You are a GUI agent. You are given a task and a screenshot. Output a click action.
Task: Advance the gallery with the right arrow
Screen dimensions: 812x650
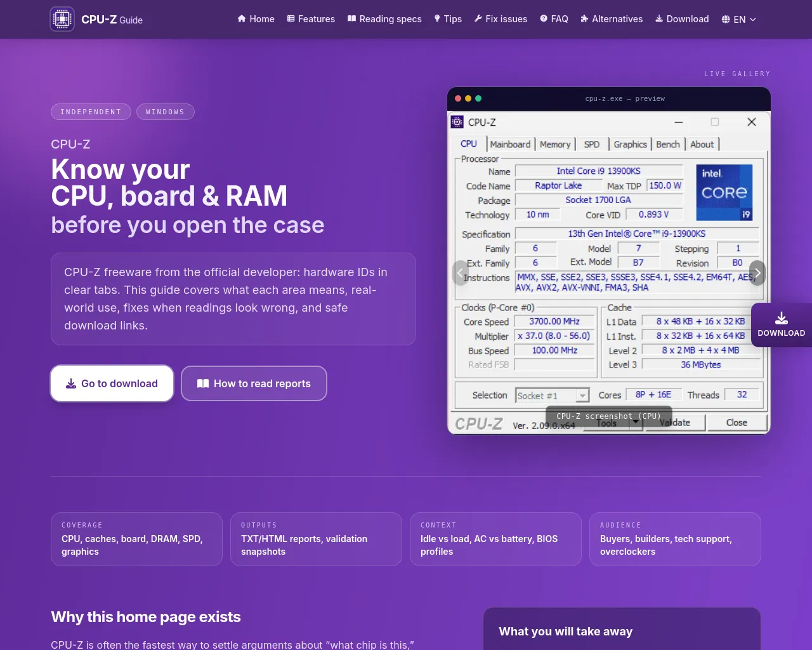tap(757, 273)
